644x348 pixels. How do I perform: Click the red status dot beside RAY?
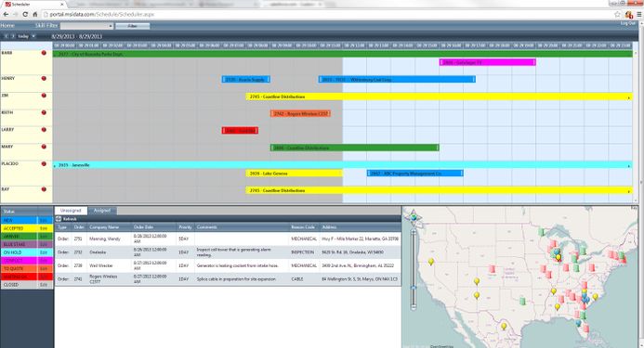(44, 189)
